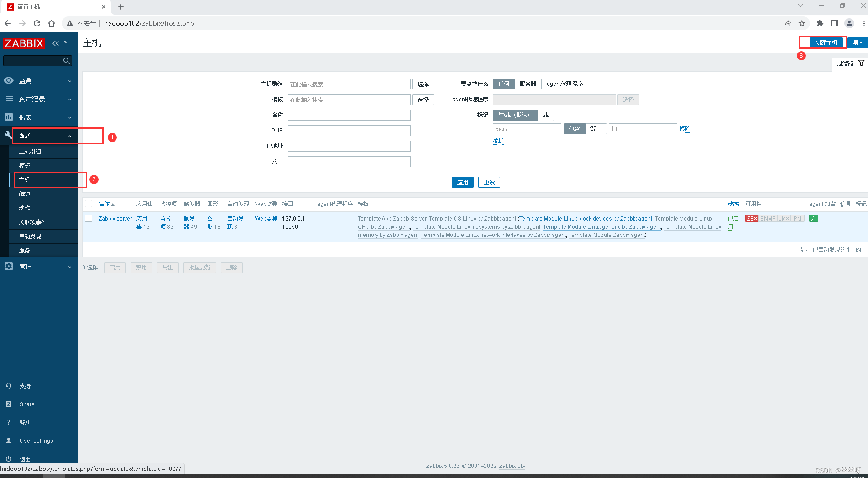Sort hosts by 名称 column arrow
Viewport: 868px width, 478px height.
(x=113, y=204)
